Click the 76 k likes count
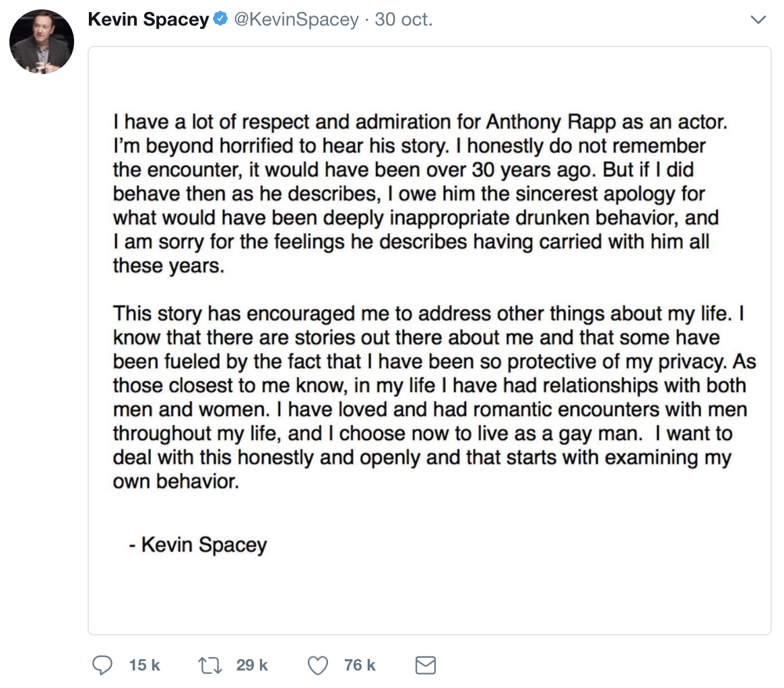Viewport: 784px width, 688px height. pyautogui.click(x=360, y=665)
